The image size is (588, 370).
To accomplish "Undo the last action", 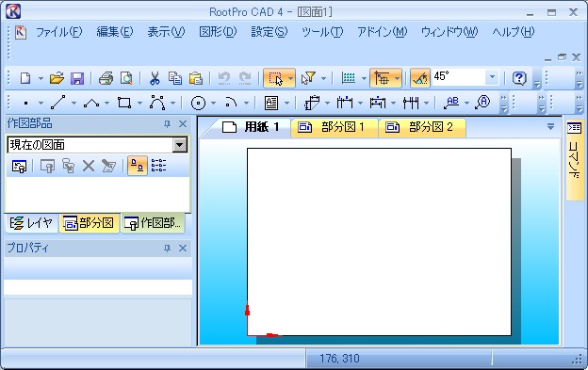I will (x=224, y=78).
